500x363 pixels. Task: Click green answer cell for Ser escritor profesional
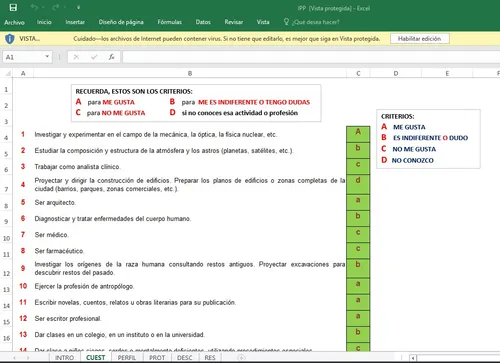pos(358,318)
